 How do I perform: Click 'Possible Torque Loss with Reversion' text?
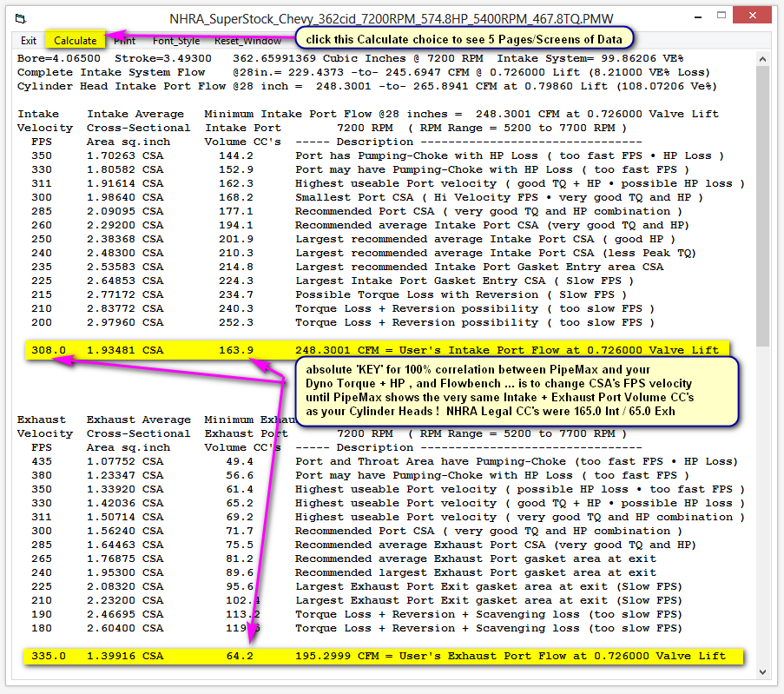[x=417, y=294]
